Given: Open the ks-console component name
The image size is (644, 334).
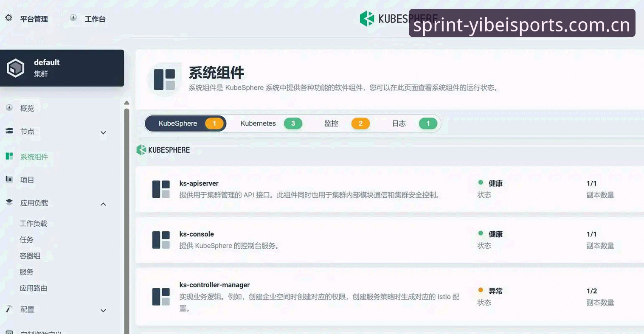Looking at the screenshot, I should 197,234.
